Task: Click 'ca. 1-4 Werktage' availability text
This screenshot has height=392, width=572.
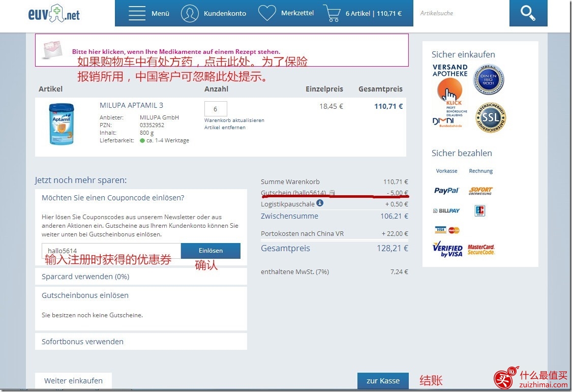Action: click(167, 140)
